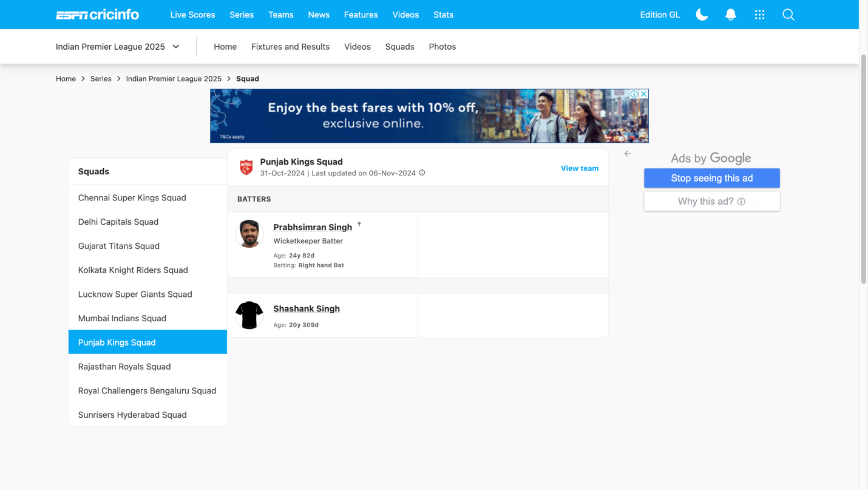Click the back arrow beside Ads by Google
The image size is (868, 490).
click(627, 154)
